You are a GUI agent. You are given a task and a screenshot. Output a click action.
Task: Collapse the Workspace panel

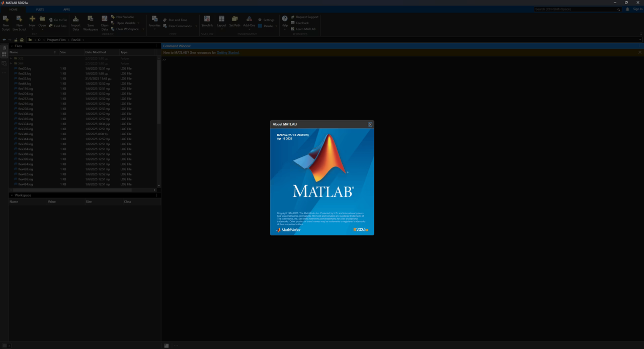[x=12, y=195]
